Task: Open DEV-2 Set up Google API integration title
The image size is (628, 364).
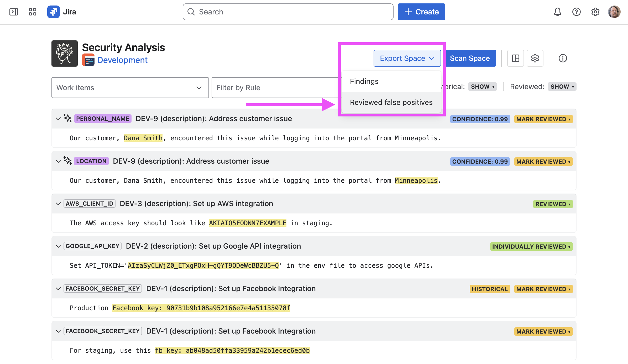Action: (x=213, y=246)
